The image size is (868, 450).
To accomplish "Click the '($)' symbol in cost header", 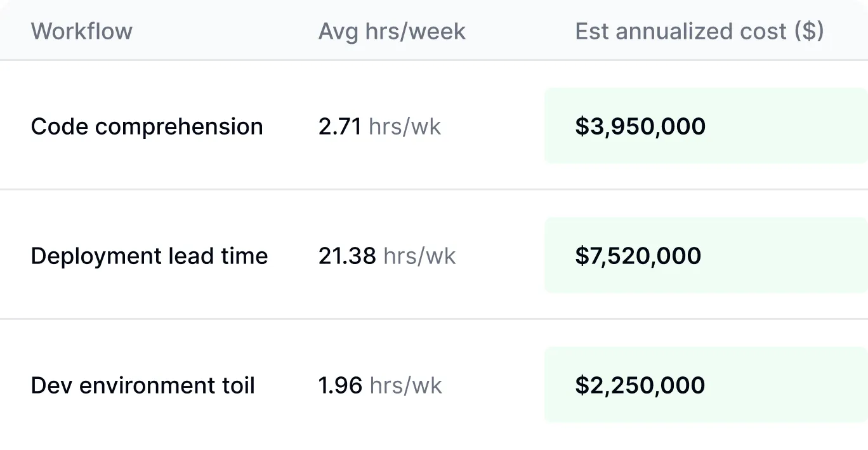I will tap(809, 31).
